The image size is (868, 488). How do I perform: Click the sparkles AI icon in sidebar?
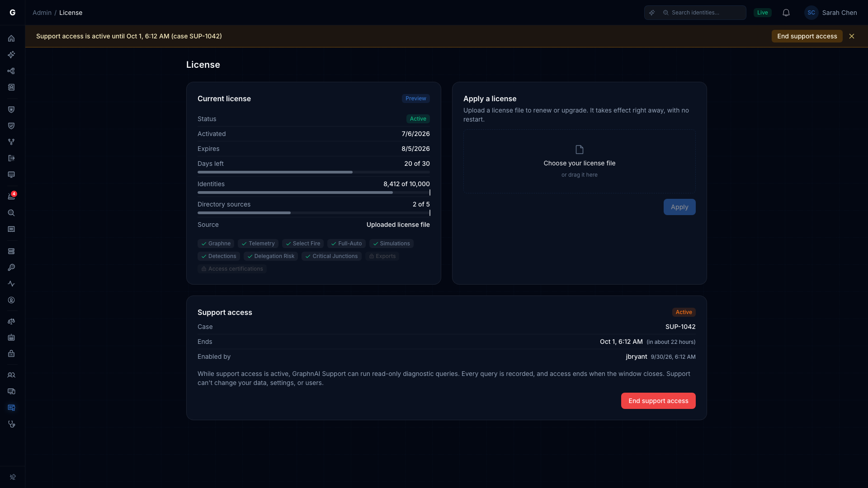[x=11, y=55]
